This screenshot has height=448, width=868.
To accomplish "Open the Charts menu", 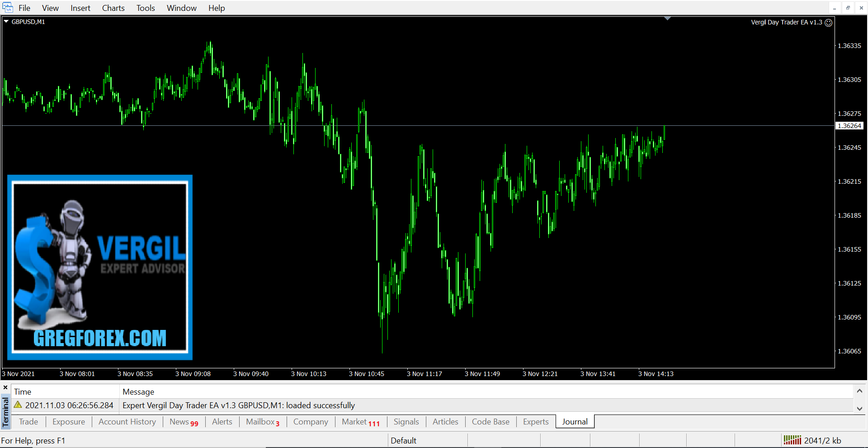I will pyautogui.click(x=113, y=8).
